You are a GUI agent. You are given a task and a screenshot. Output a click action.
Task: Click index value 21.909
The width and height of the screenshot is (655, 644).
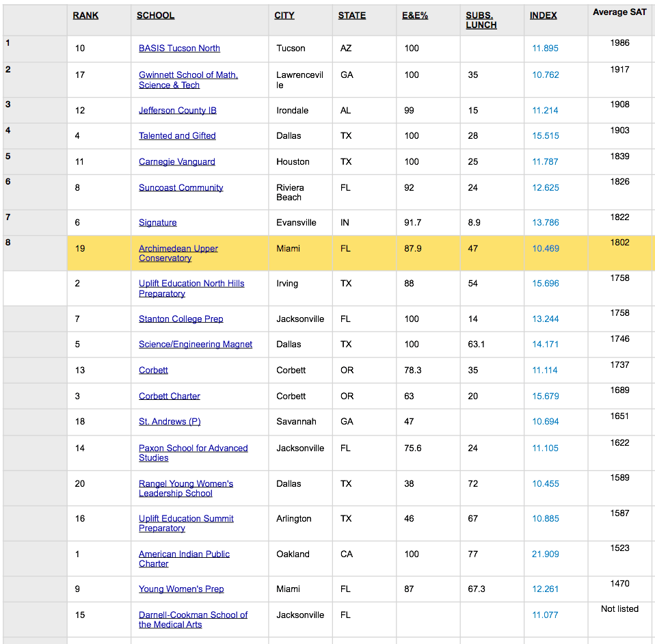click(545, 554)
